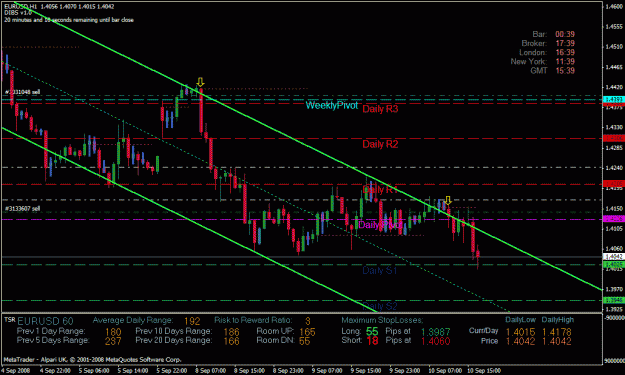Click the Risk to Reward Ratio value 3

pos(308,321)
